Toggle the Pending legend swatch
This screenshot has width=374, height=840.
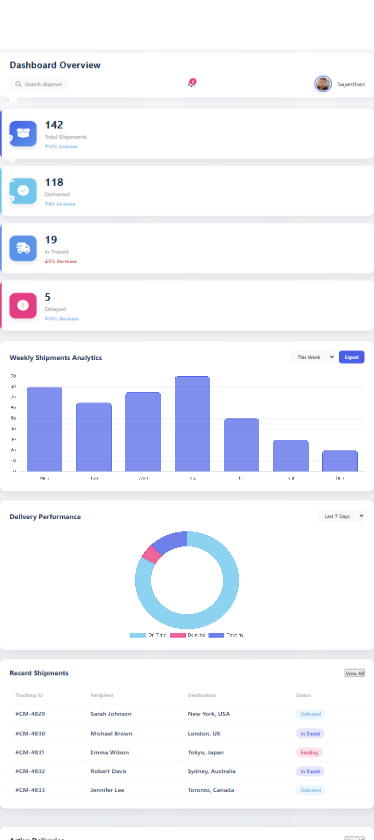pyautogui.click(x=216, y=635)
